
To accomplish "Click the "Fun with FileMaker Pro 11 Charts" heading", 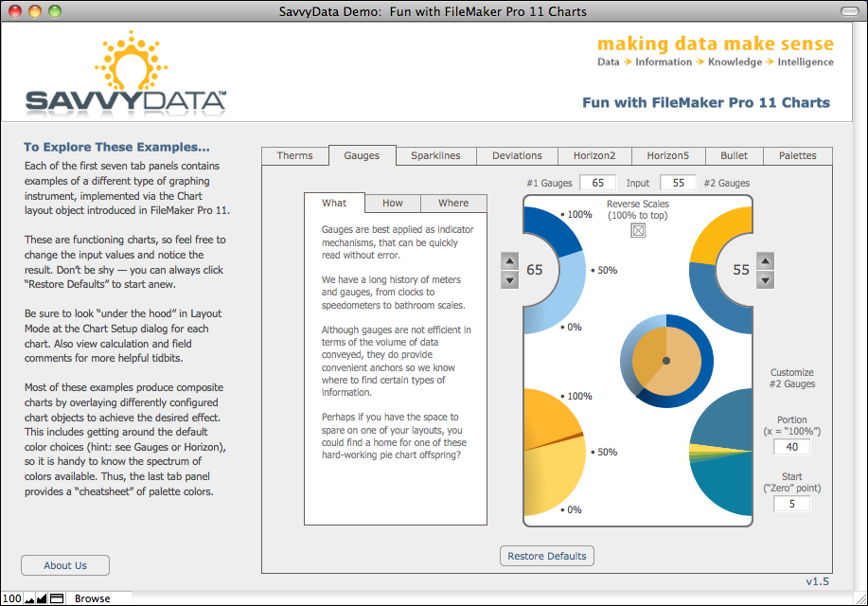I will click(x=706, y=102).
